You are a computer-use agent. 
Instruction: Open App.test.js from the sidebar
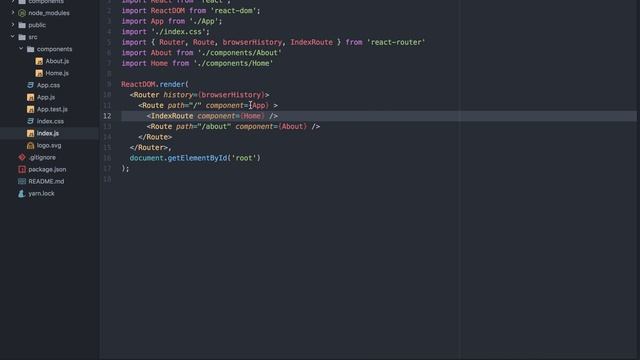pyautogui.click(x=52, y=109)
